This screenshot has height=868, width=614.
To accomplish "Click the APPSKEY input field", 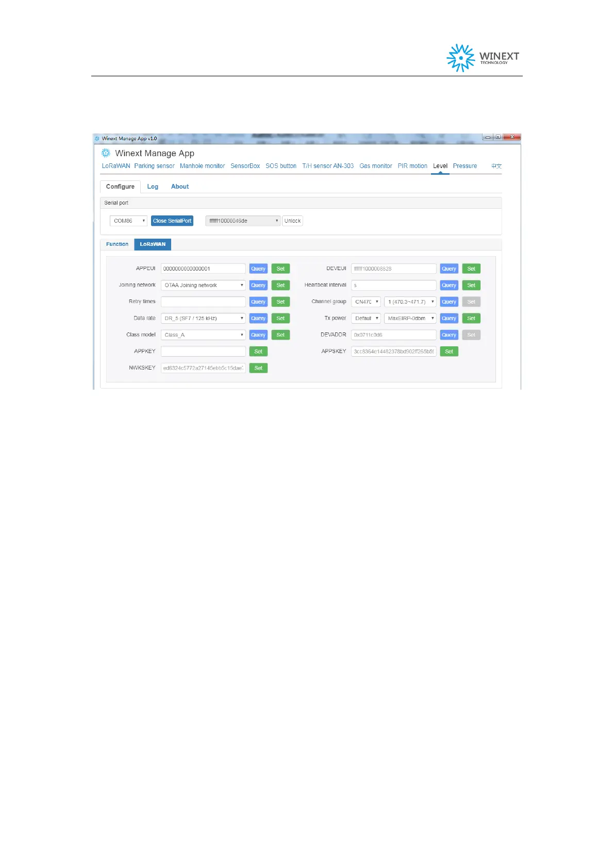I will (394, 351).
